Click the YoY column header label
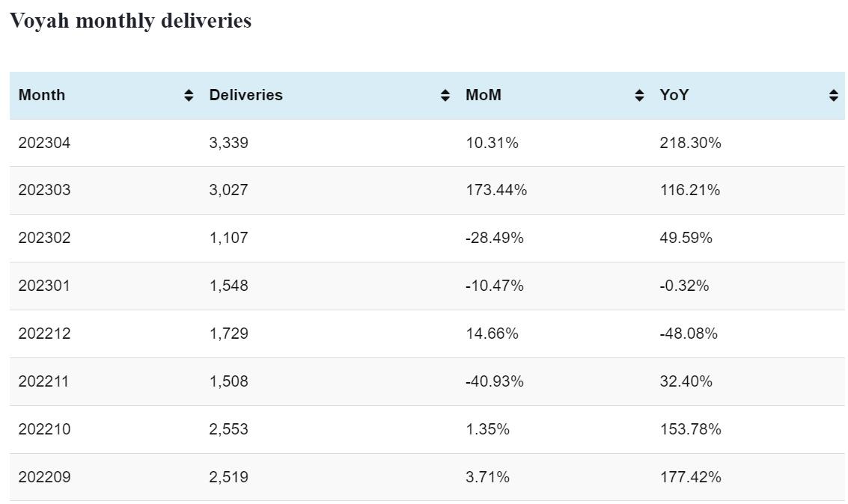Image resolution: width=848 pixels, height=504 pixels. [x=674, y=95]
